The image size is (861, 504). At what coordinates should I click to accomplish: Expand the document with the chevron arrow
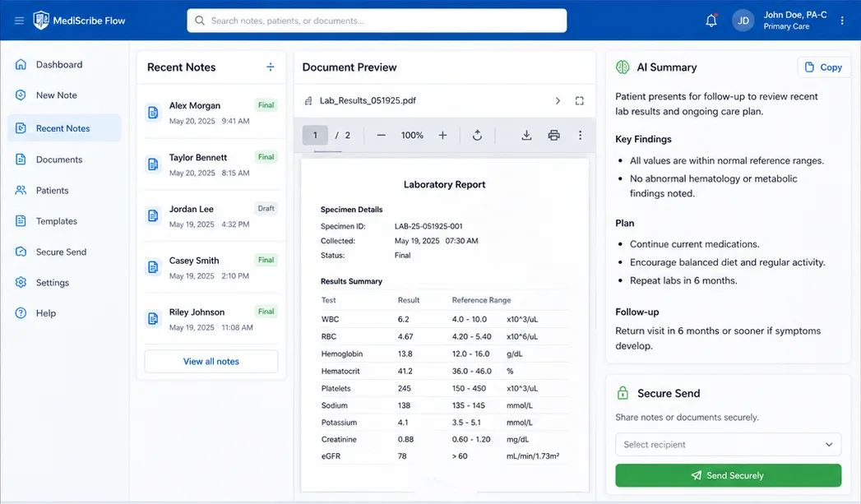coord(558,100)
